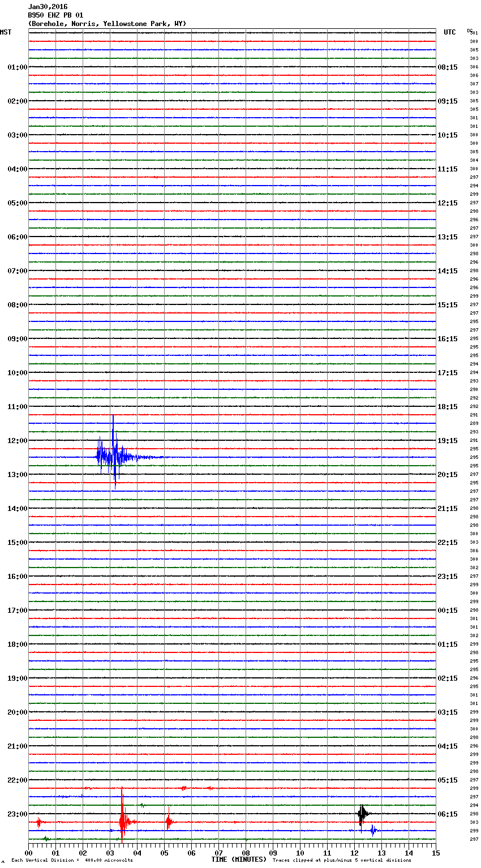Click the UTC axis heading

click(450, 32)
